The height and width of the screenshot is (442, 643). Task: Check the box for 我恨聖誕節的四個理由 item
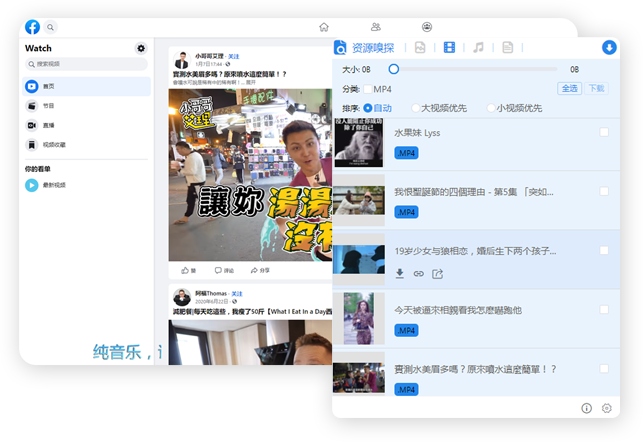point(604,191)
